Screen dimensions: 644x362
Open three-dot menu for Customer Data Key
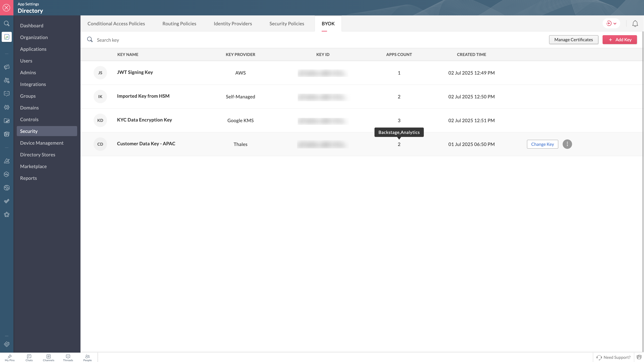pos(567,144)
